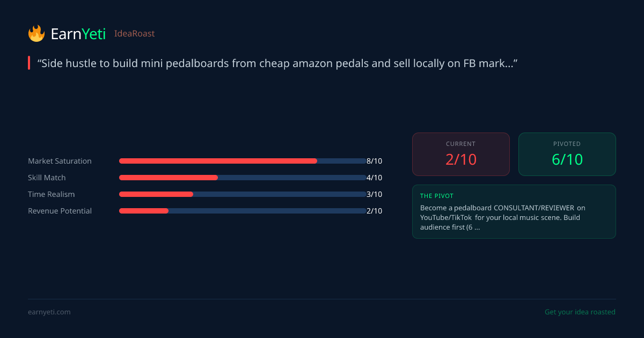Screen dimensions: 644x338
Task: Click Get your idea roasted link
Action: pos(580,312)
